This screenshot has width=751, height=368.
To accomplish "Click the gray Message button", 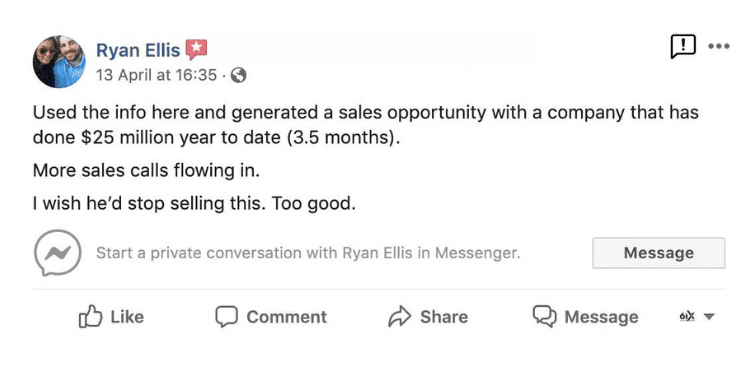I will click(x=659, y=253).
